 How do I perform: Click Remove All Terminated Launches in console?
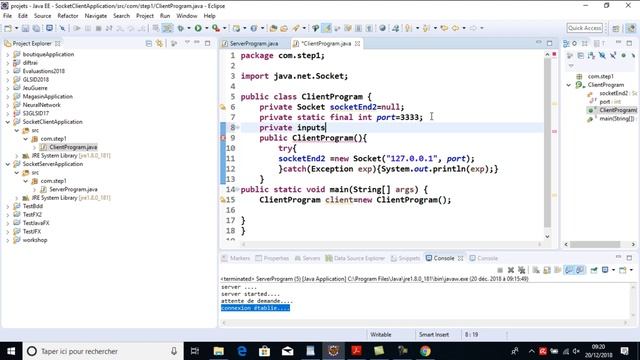click(x=521, y=270)
